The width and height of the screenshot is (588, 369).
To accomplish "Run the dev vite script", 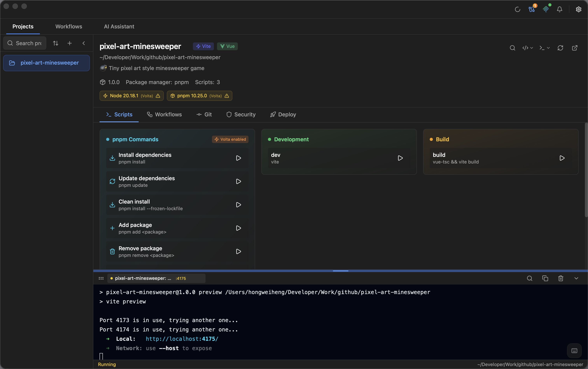I will [400, 158].
